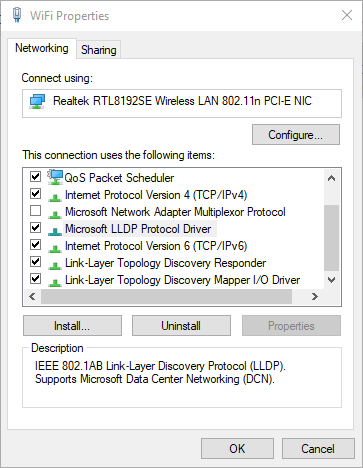
Task: Click the Uninstall button
Action: pyautogui.click(x=181, y=326)
